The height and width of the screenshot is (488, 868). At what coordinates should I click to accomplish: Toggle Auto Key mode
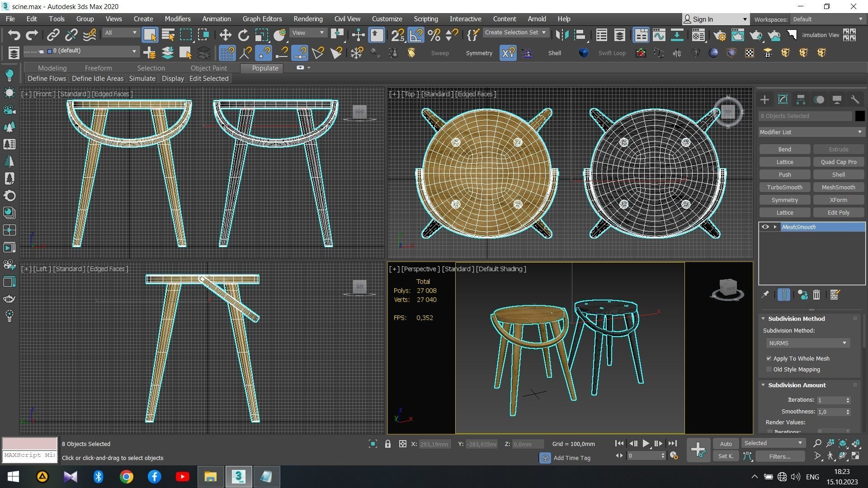[x=726, y=444]
